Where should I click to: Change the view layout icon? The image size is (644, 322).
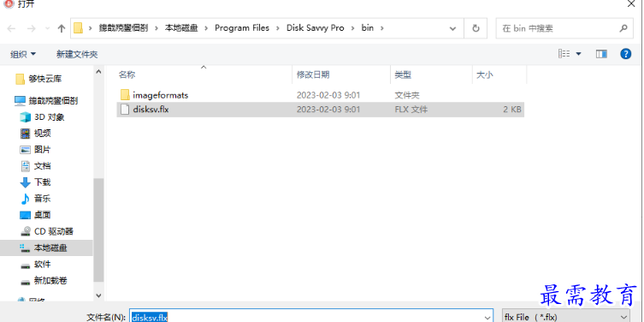(564, 54)
